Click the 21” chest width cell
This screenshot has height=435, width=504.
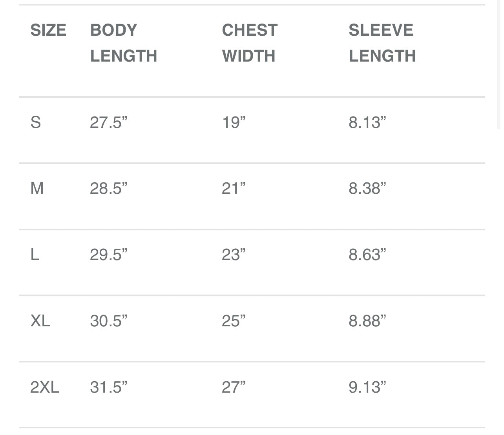(x=234, y=188)
